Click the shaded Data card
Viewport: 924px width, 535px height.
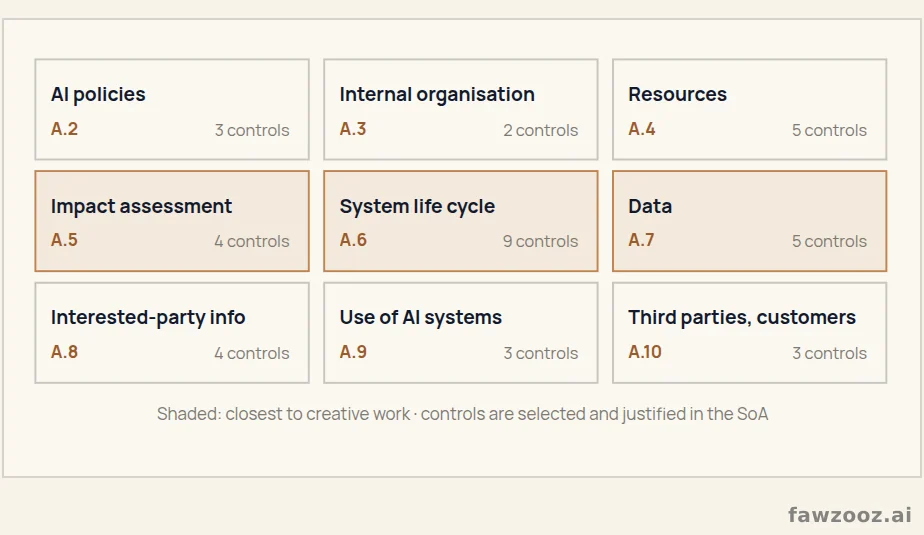pos(750,221)
